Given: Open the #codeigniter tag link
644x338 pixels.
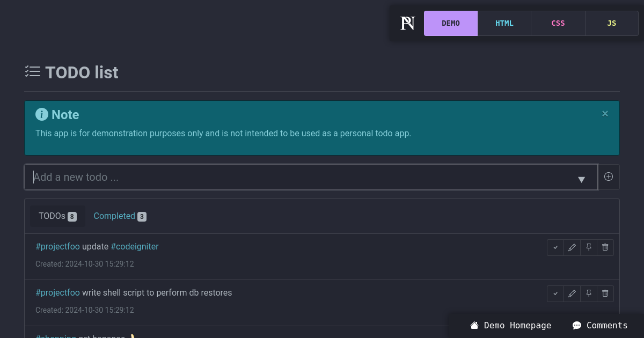Looking at the screenshot, I should click(x=135, y=246).
